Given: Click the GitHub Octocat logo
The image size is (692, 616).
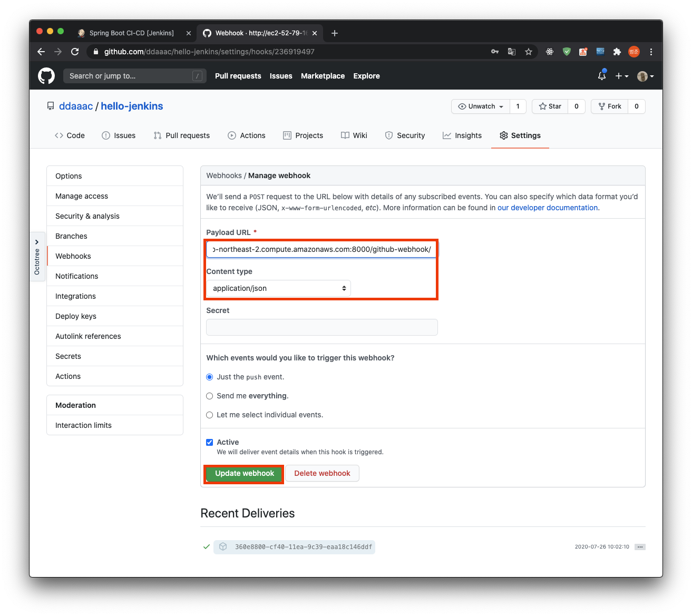Looking at the screenshot, I should 46,76.
